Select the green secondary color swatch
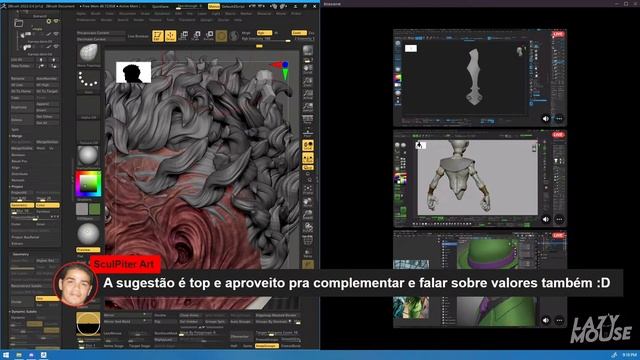 (x=95, y=209)
